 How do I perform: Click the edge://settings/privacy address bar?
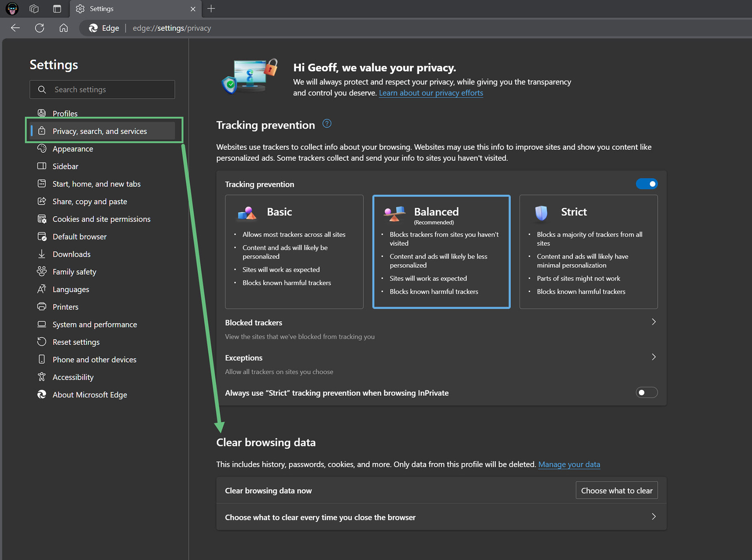click(x=172, y=28)
